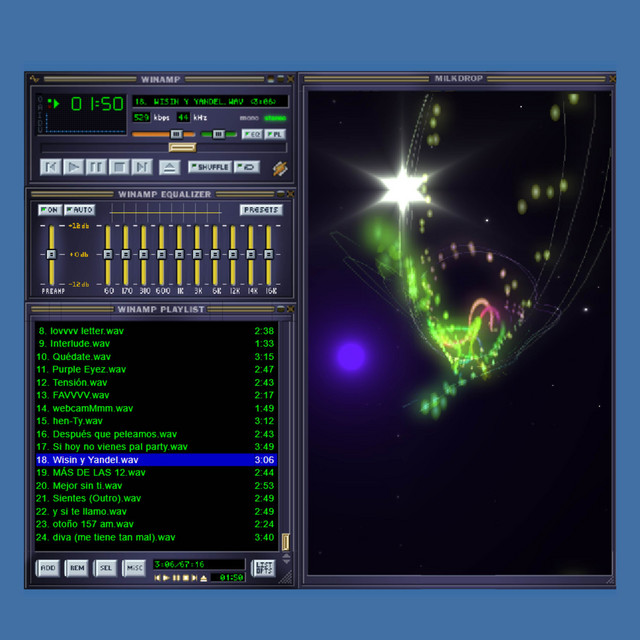
Task: Skip to next track button
Action: pos(142,167)
